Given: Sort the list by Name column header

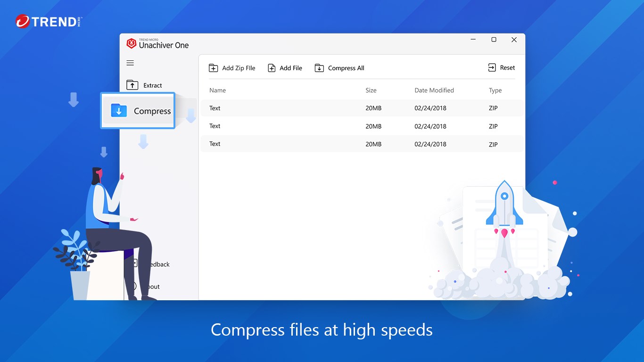Looking at the screenshot, I should pos(217,90).
